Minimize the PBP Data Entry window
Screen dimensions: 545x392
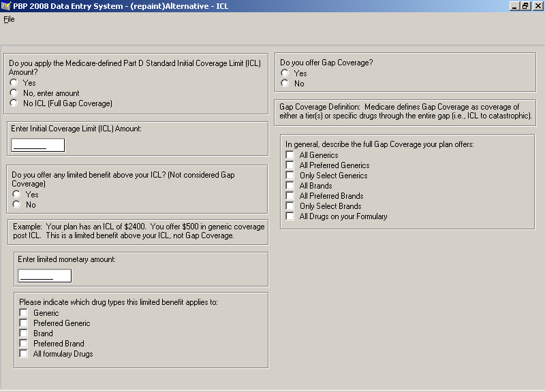pos(514,6)
